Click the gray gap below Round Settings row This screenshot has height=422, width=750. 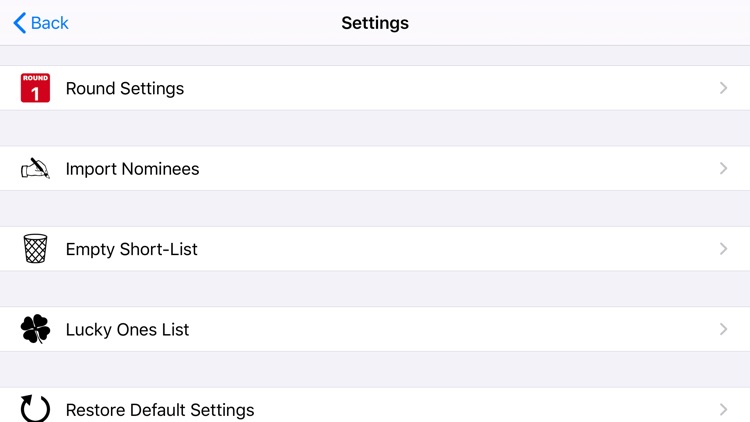tap(375, 128)
